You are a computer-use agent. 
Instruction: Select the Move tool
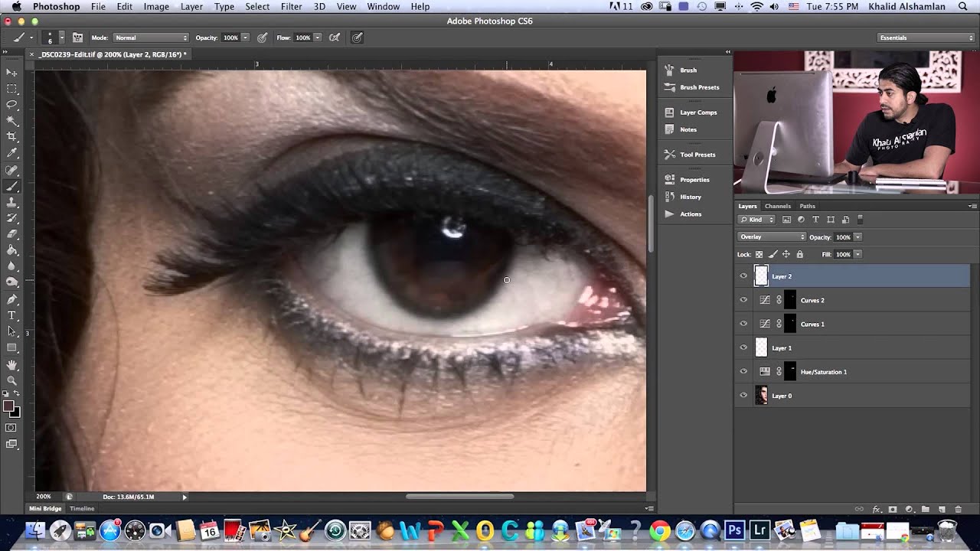11,72
